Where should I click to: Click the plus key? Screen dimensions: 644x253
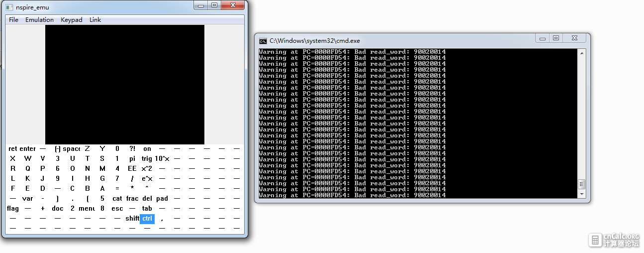tap(43, 209)
